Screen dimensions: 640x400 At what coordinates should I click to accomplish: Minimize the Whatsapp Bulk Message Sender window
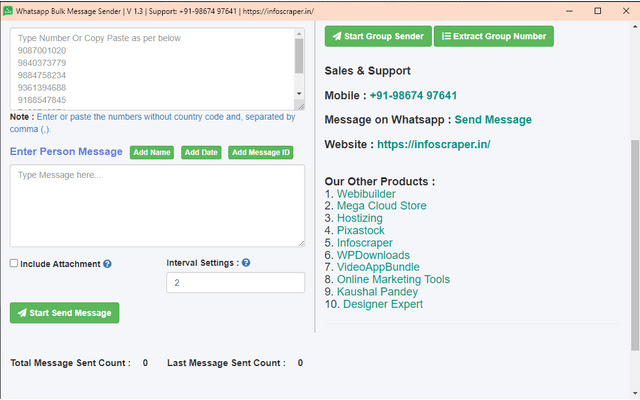point(569,11)
